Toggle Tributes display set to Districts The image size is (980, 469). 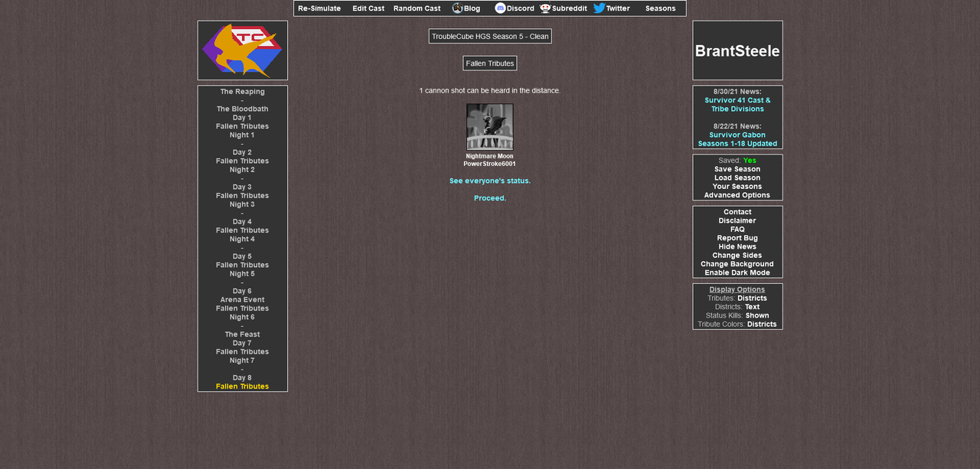click(752, 298)
